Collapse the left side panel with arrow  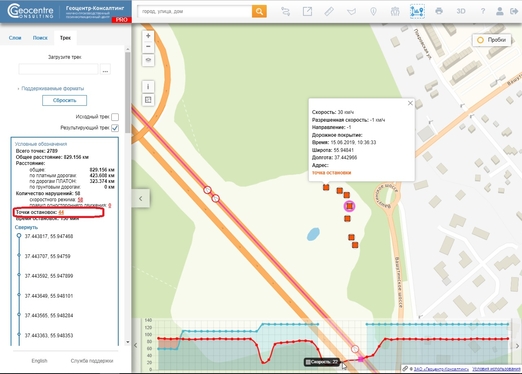141,199
